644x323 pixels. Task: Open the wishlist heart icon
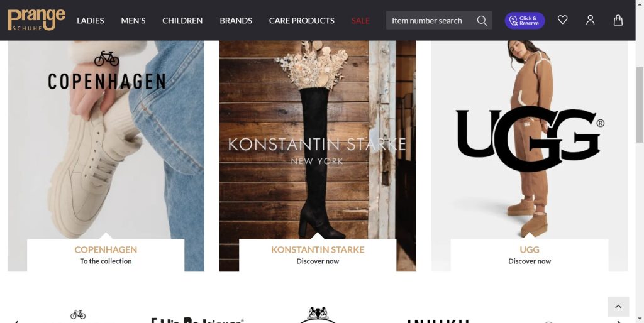[562, 19]
